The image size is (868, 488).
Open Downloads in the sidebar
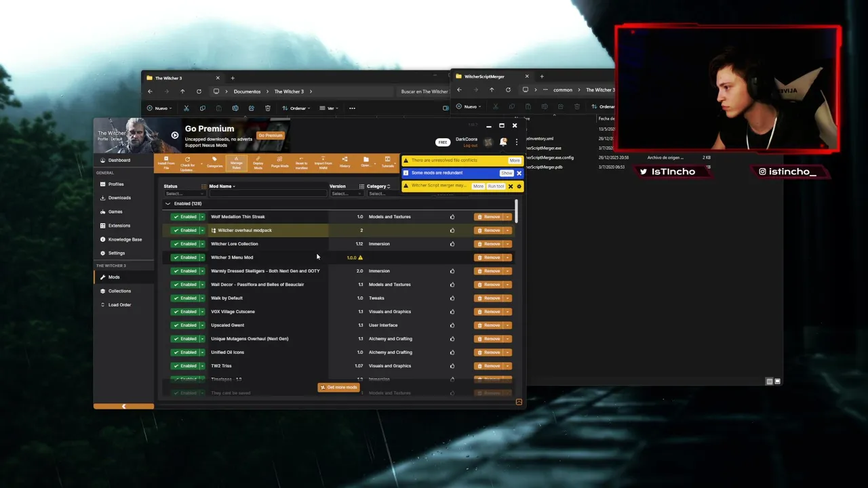coord(123,198)
